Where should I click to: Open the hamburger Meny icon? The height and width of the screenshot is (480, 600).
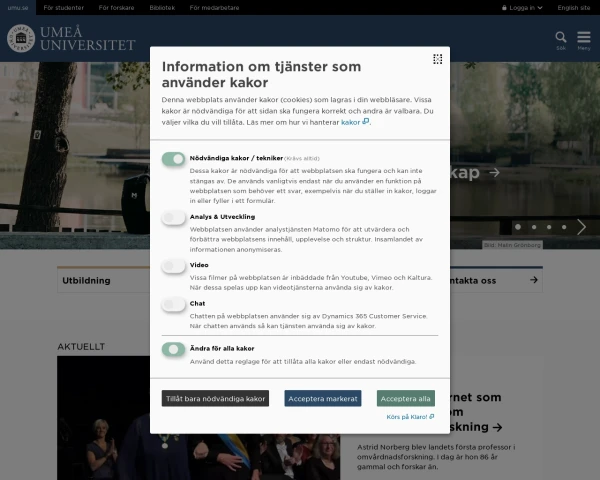[x=584, y=41]
